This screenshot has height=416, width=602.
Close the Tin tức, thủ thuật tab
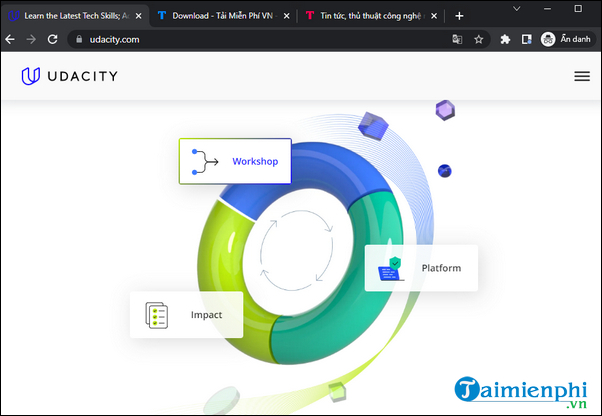(x=434, y=16)
